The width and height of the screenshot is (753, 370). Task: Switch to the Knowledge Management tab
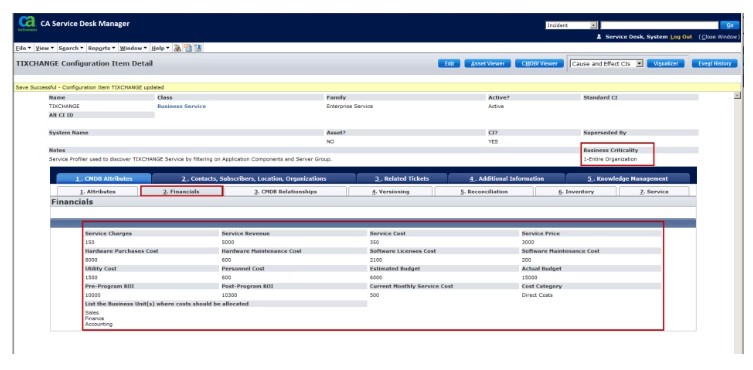coord(628,178)
